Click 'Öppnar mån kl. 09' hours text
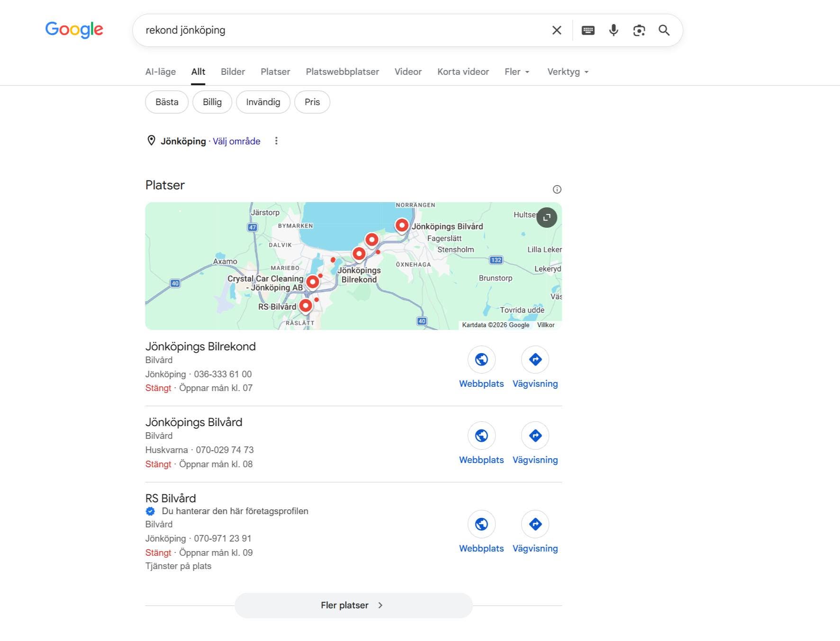Viewport: 840px width, 641px height. pyautogui.click(x=216, y=552)
